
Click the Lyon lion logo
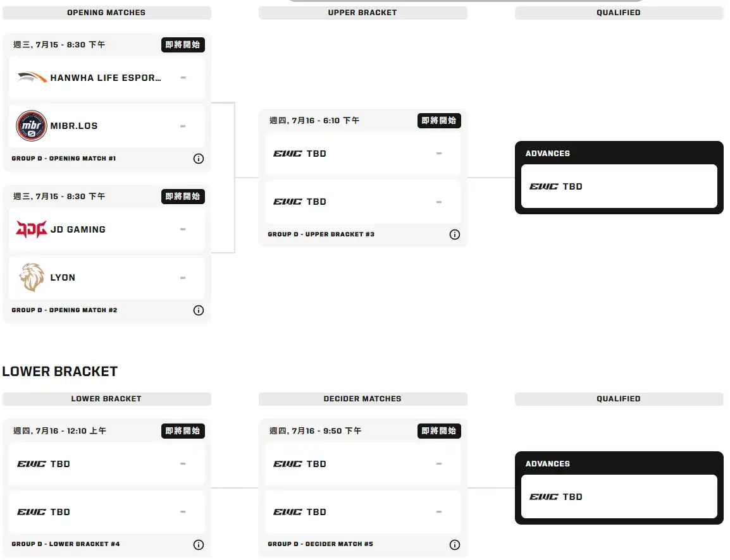(x=32, y=277)
